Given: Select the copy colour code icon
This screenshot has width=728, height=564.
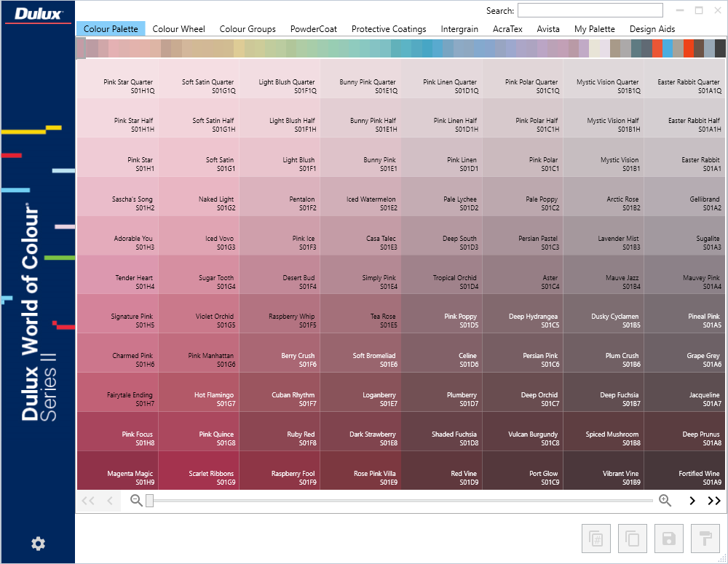Looking at the screenshot, I should [x=596, y=539].
